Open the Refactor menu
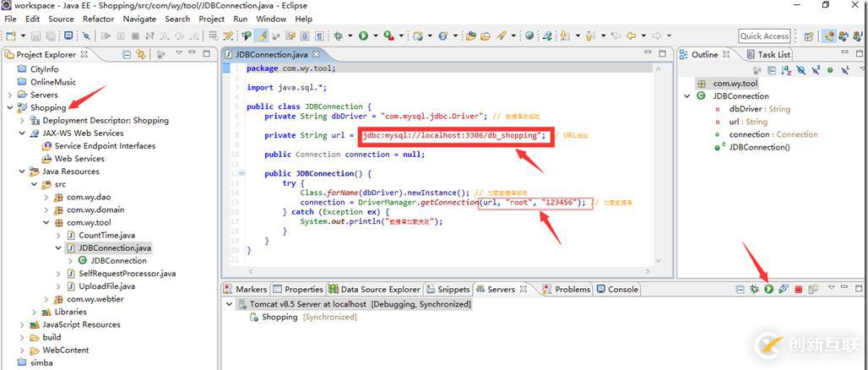 point(98,19)
